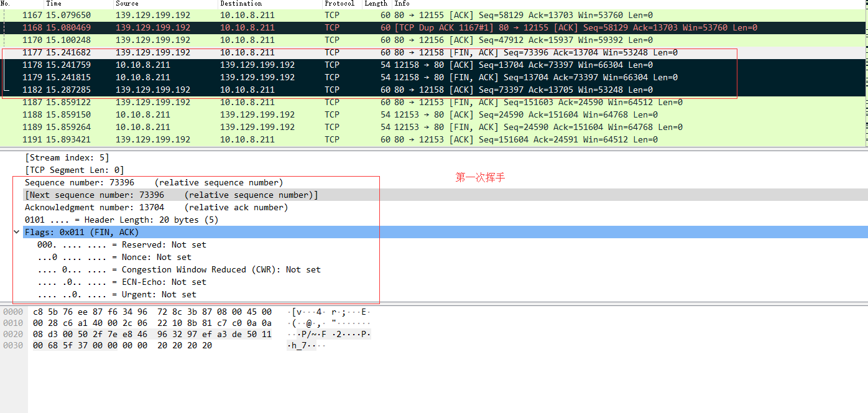Select packet 1191 at time 15.893421

click(434, 139)
